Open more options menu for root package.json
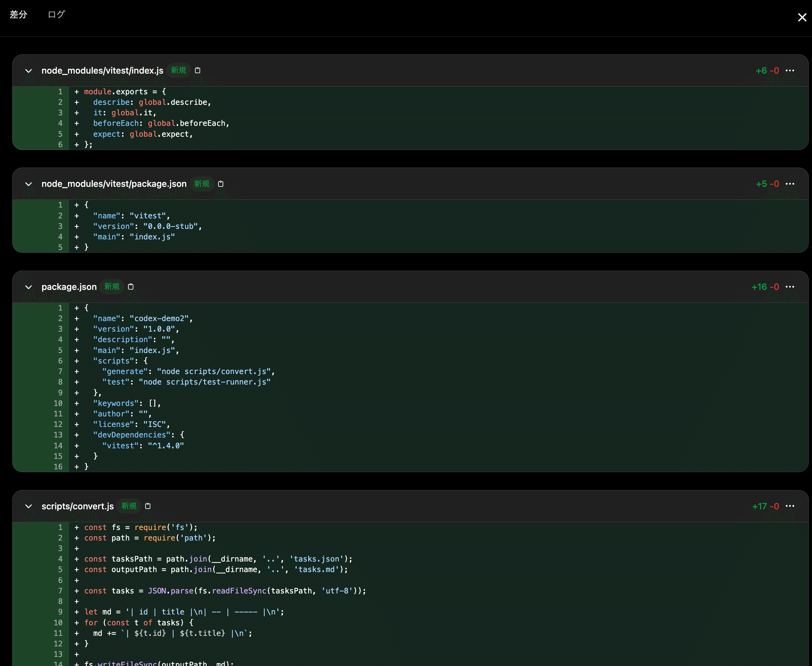The image size is (812, 666). (790, 287)
